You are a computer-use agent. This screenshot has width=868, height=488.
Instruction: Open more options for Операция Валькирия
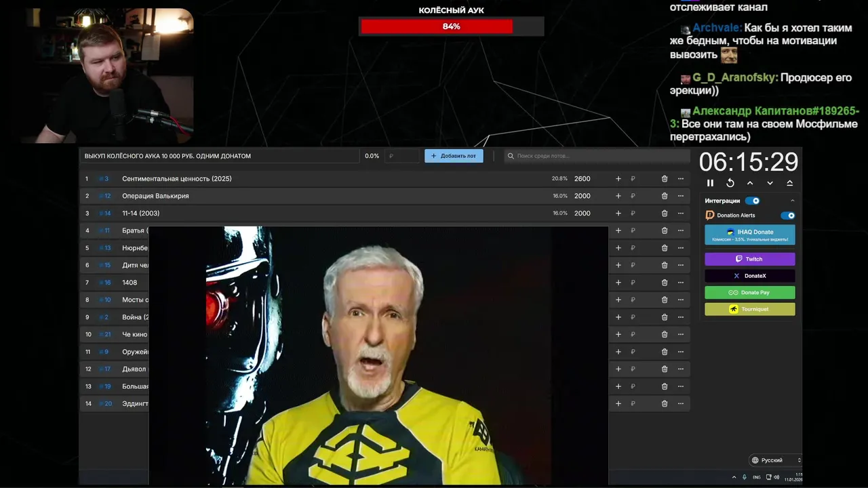click(x=681, y=196)
